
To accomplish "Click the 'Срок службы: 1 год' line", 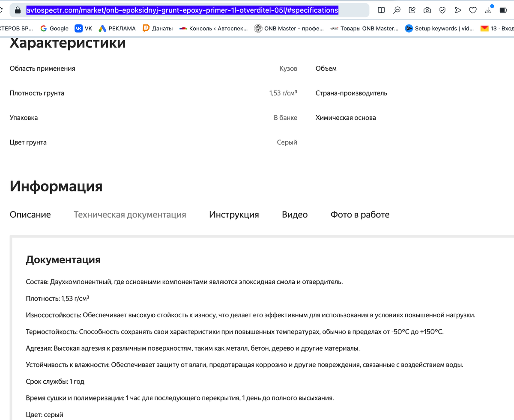I will point(55,381).
